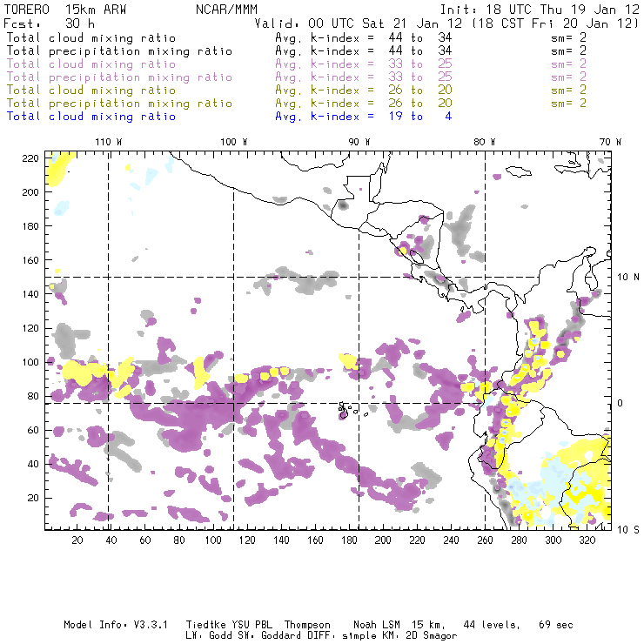Viewport: 644px width, 644px height.
Task: Click the "Valid: 00 UTC Sat 21 Jan 12" text
Action: pos(359,23)
